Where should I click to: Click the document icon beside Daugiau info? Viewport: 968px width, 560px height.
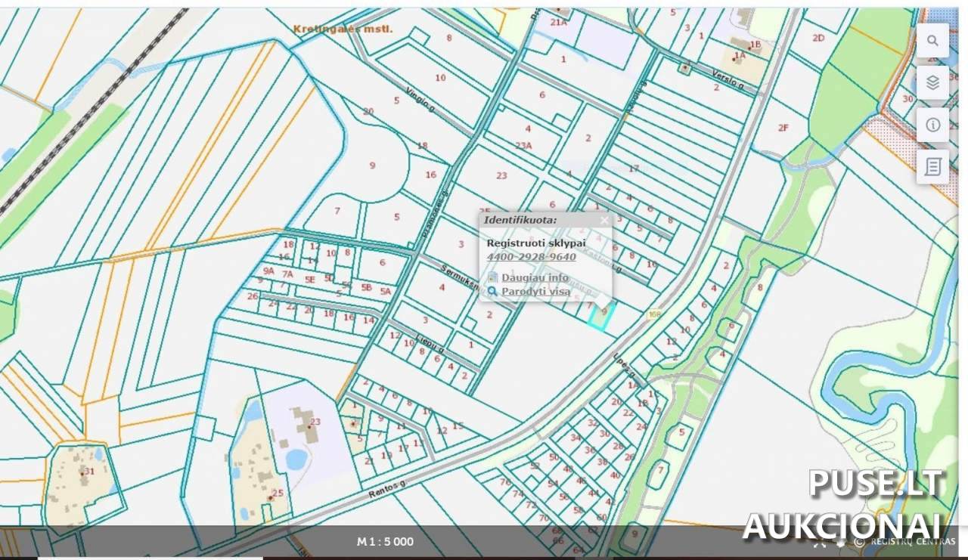pyautogui.click(x=492, y=277)
